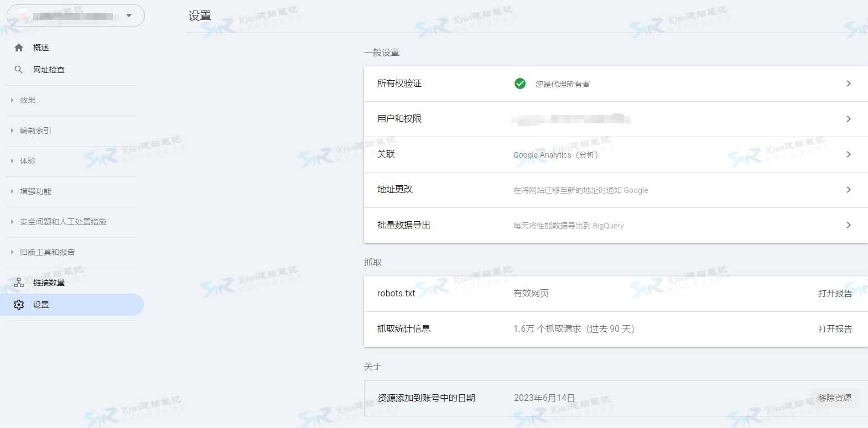Open the property selector dropdown
This screenshot has height=428, width=868.
coord(128,15)
